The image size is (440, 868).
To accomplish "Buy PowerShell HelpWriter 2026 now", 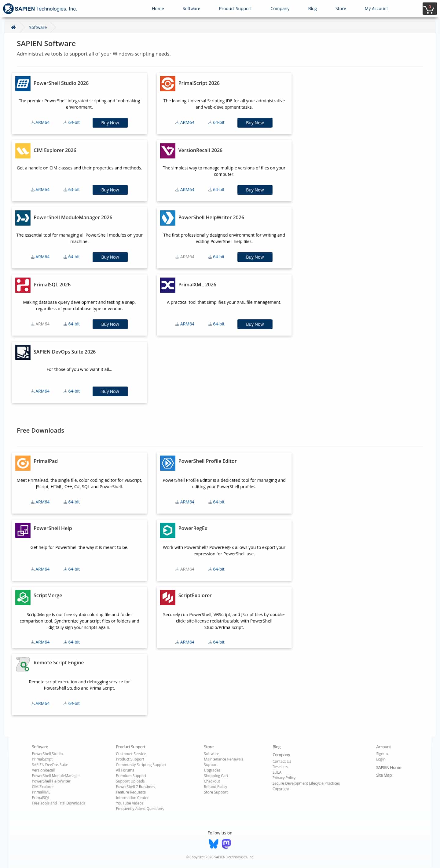I will 255,257.
